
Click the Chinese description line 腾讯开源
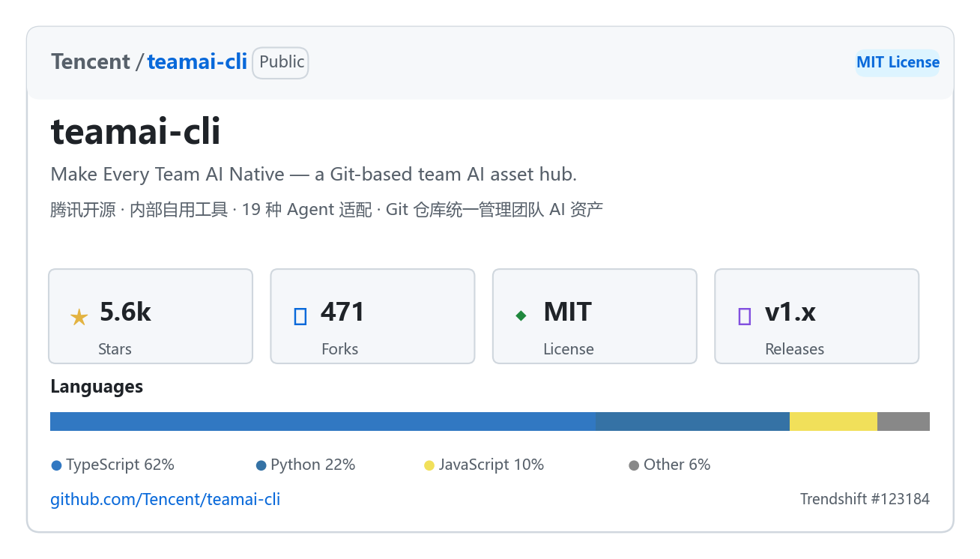point(327,210)
